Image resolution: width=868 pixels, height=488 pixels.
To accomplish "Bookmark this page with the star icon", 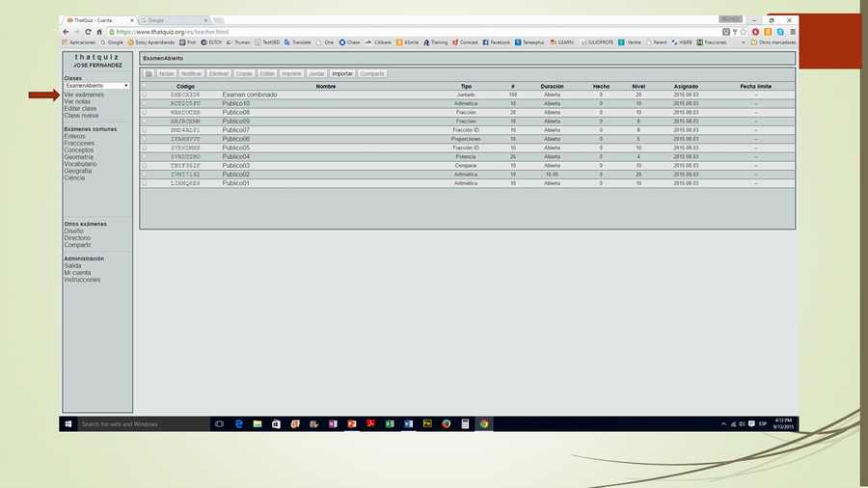I will point(744,32).
